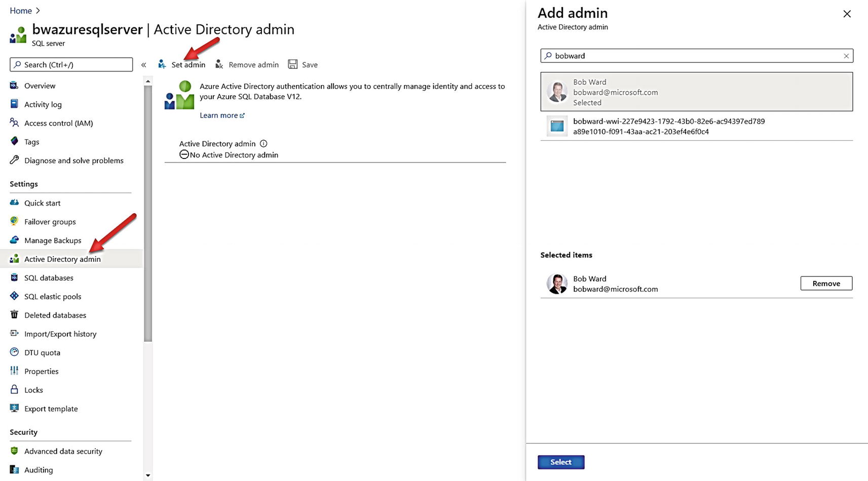Image resolution: width=868 pixels, height=481 pixels.
Task: Click the bobward admin search field
Action: pyautogui.click(x=697, y=56)
